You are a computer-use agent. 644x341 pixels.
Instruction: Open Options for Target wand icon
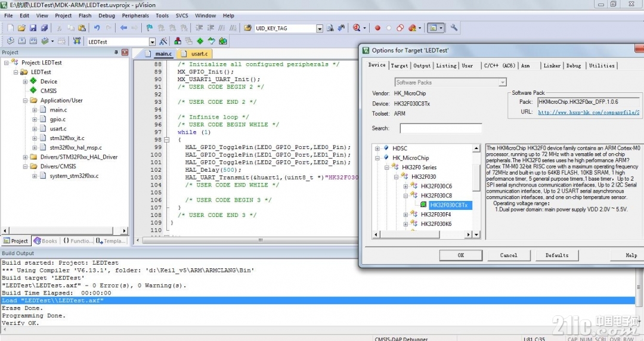coord(163,41)
